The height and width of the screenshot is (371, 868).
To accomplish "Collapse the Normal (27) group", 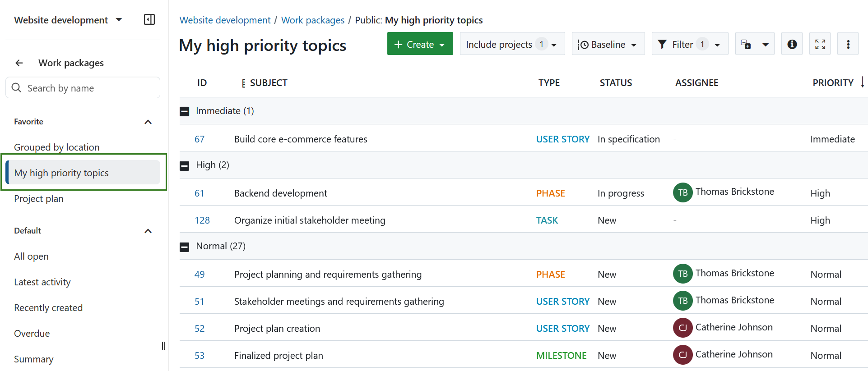I will 184,247.
